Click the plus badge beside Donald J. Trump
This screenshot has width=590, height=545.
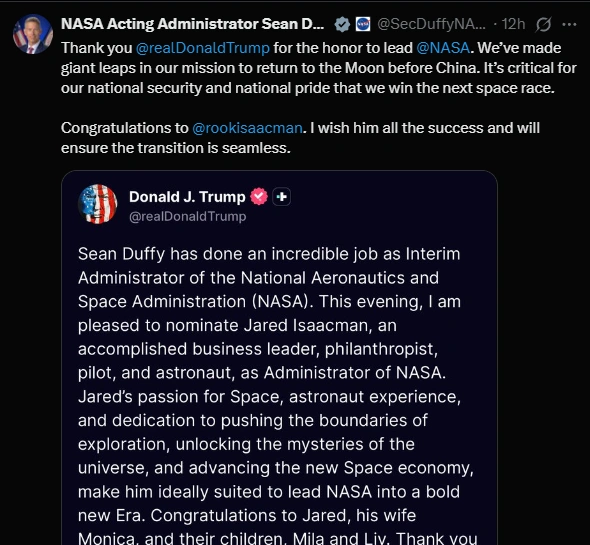pyautogui.click(x=281, y=196)
